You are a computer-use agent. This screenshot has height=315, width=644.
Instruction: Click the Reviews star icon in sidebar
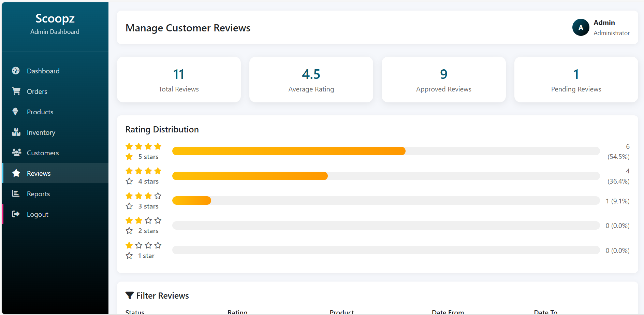point(16,173)
